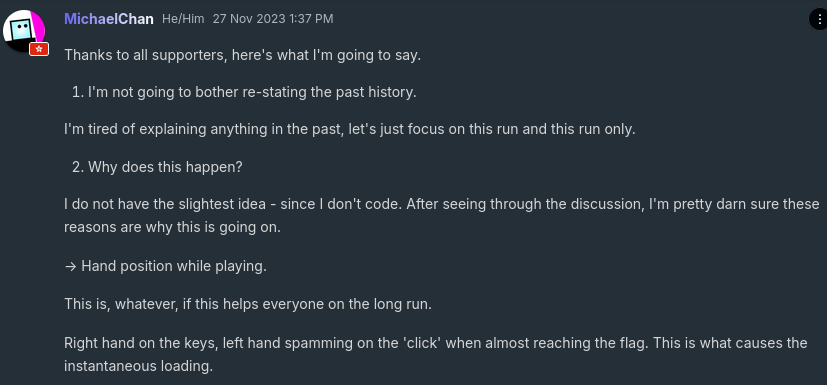The height and width of the screenshot is (385, 827).
Task: Click the 'Hand position while playing' text
Action: click(174, 266)
